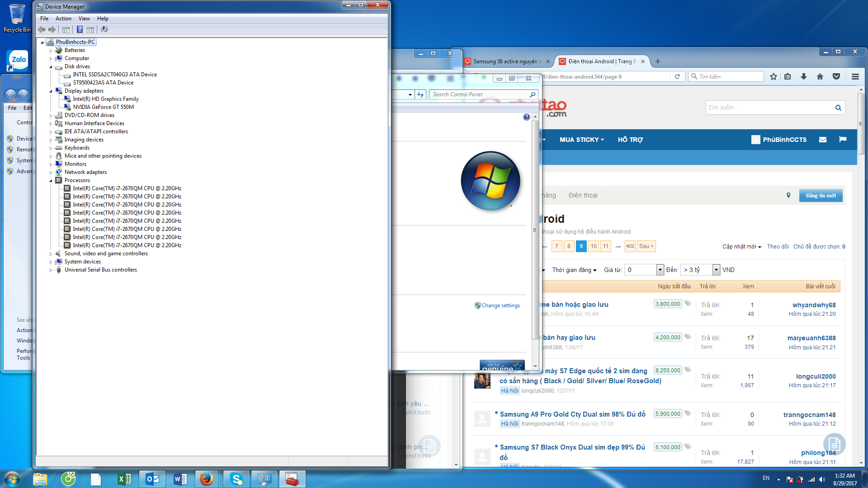This screenshot has width=868, height=488.
Task: Click forum alerts flag icon
Action: pos(843,140)
